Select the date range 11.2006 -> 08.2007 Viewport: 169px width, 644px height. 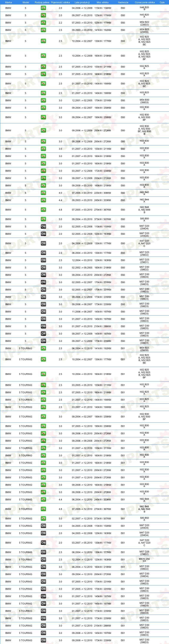click(82, 311)
